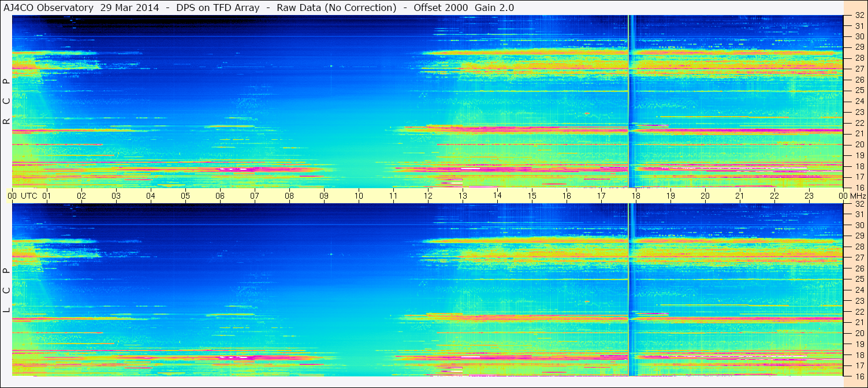Screen dimensions: 868x388
Task: Select hour "15" tick on UTC axis
Action: (x=532, y=196)
